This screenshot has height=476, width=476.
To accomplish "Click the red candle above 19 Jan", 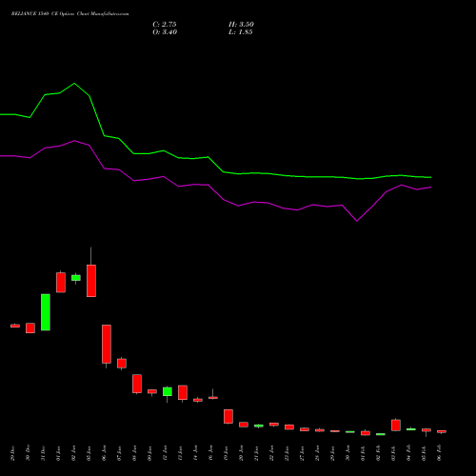I will click(228, 416).
